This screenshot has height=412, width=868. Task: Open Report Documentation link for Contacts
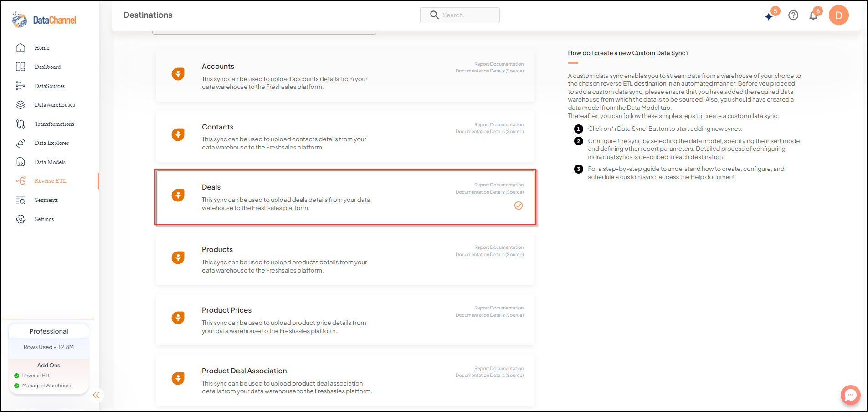(x=499, y=125)
